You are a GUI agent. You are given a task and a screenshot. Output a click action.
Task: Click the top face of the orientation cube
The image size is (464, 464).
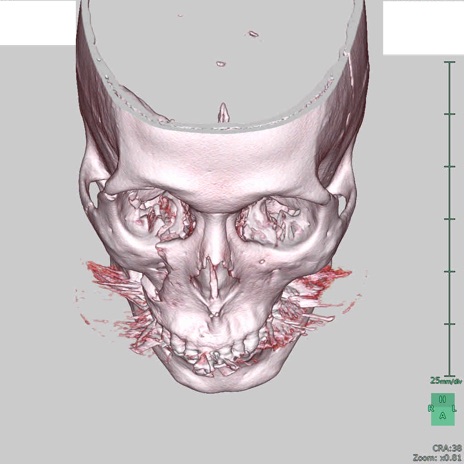point(443,399)
